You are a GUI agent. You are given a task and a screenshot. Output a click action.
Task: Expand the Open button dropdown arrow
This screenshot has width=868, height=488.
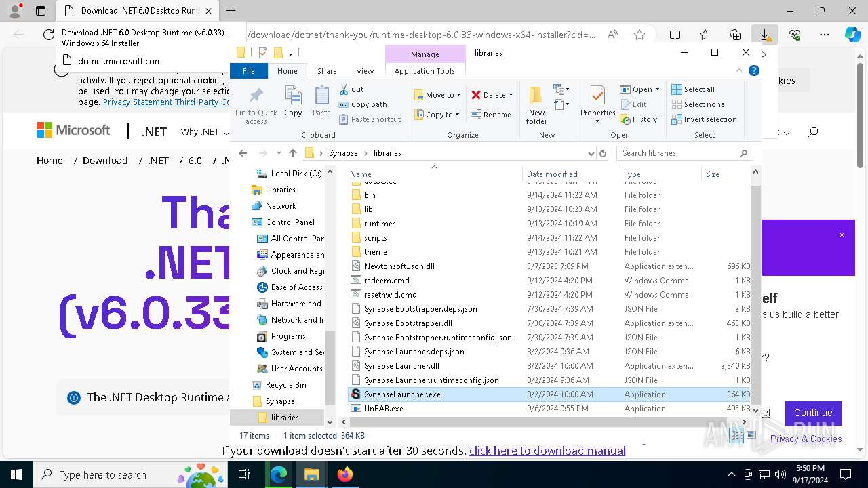pos(657,89)
